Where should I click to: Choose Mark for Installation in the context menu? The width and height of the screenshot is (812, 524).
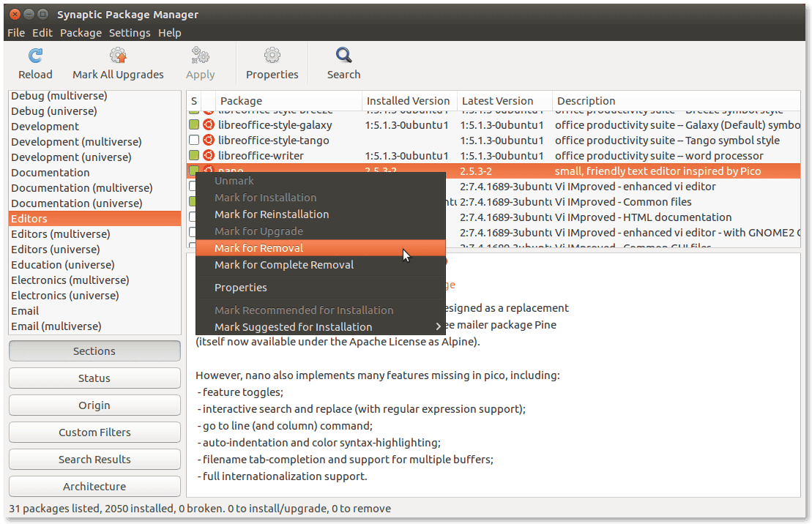pos(321,198)
